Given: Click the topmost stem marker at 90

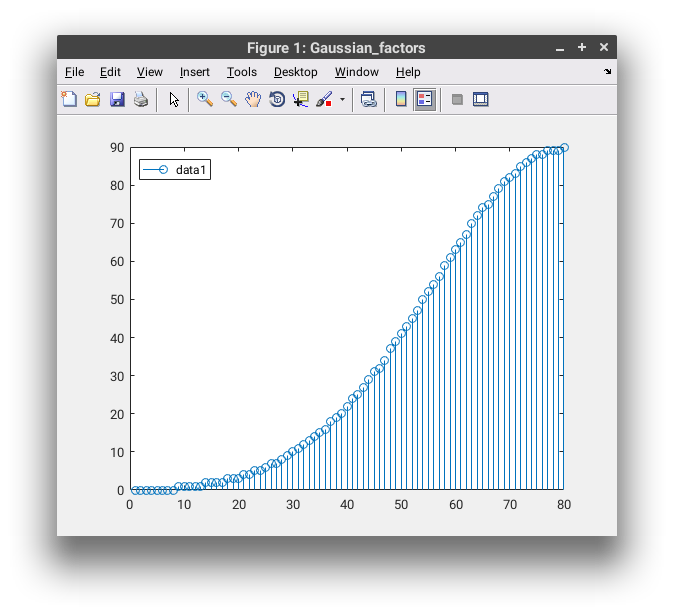Looking at the screenshot, I should click(x=564, y=147).
